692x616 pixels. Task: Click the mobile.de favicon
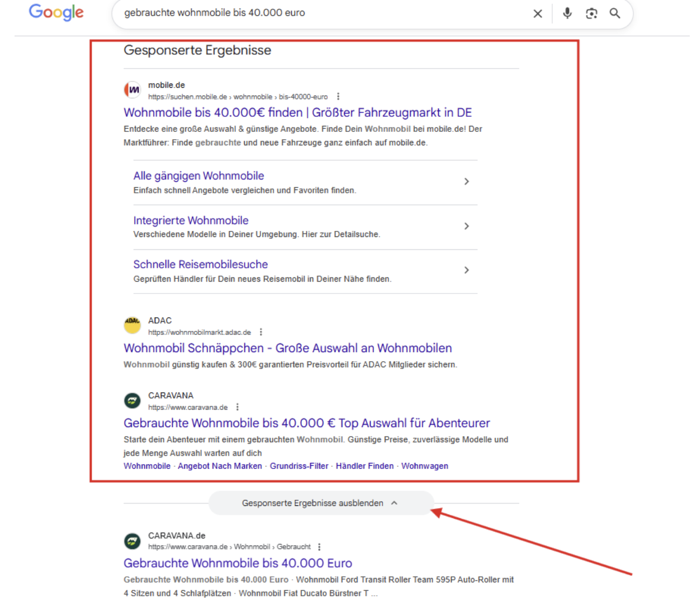[x=132, y=90]
